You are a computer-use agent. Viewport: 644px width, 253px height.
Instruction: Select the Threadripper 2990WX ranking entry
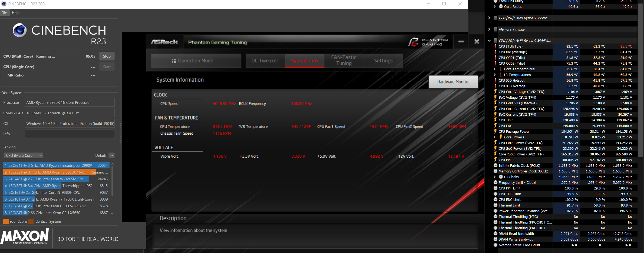tap(56, 165)
